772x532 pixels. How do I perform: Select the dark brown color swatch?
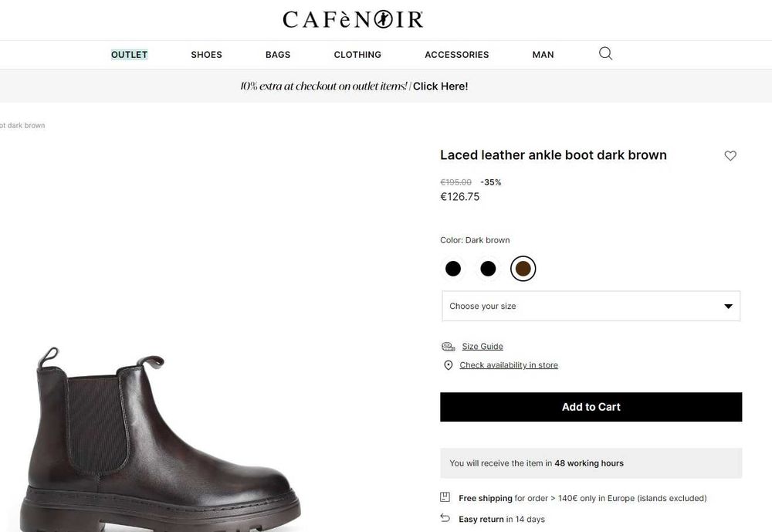pyautogui.click(x=523, y=269)
